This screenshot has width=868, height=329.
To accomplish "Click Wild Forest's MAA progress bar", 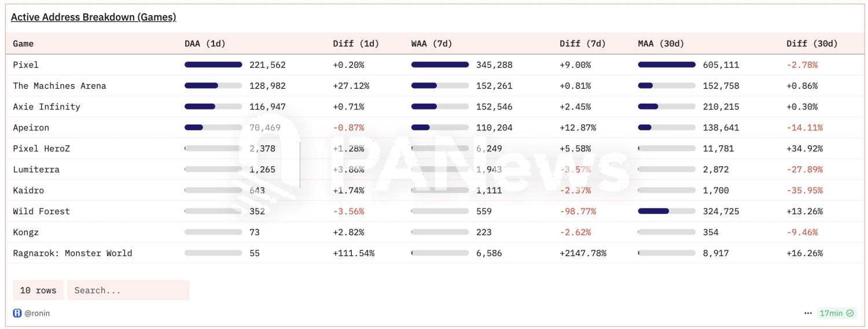I will [x=667, y=211].
